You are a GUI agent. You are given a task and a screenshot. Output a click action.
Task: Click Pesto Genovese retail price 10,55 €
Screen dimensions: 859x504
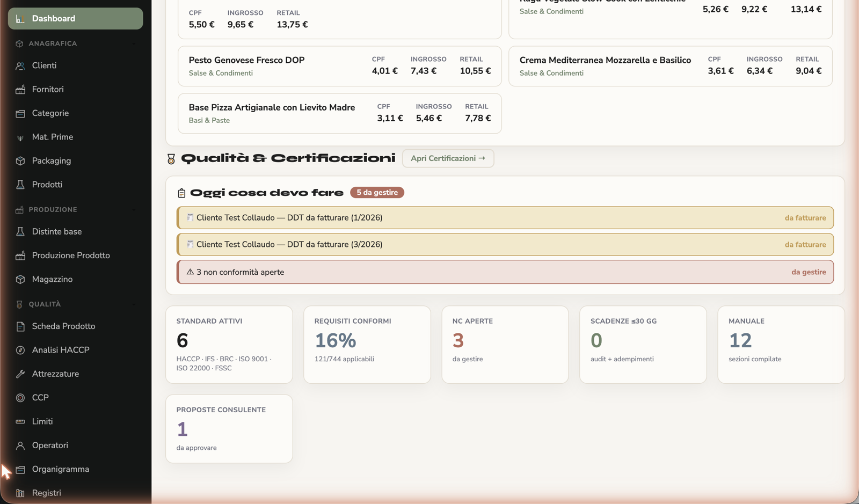tap(475, 71)
